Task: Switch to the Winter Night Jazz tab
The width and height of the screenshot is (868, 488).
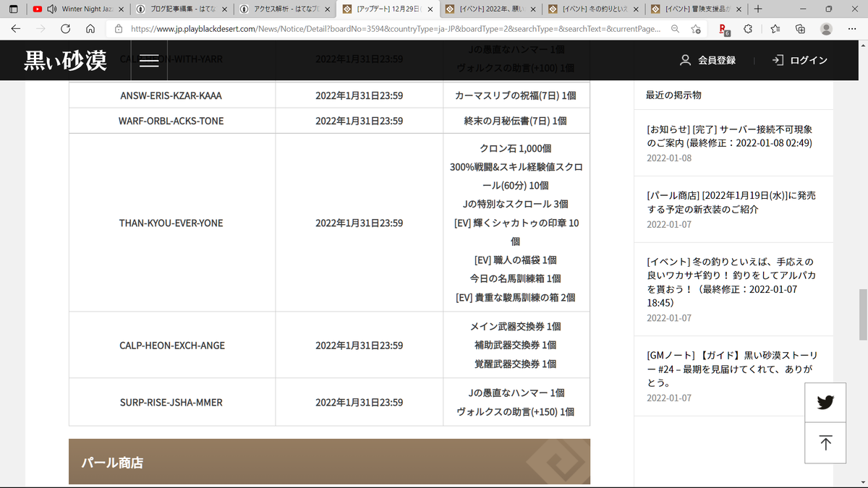Action: [x=80, y=9]
